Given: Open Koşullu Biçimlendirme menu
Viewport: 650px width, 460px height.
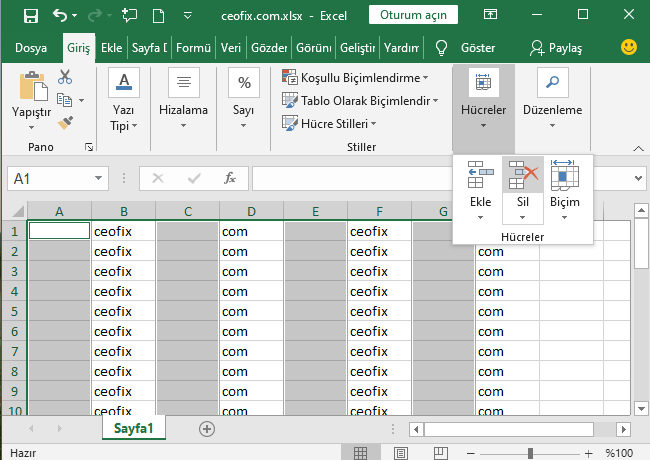Looking at the screenshot, I should point(355,77).
